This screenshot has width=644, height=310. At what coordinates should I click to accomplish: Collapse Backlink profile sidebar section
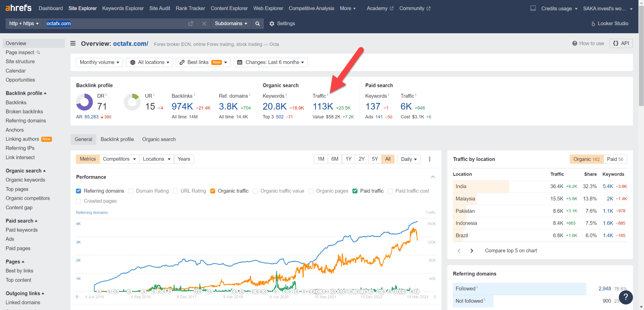tap(26, 93)
